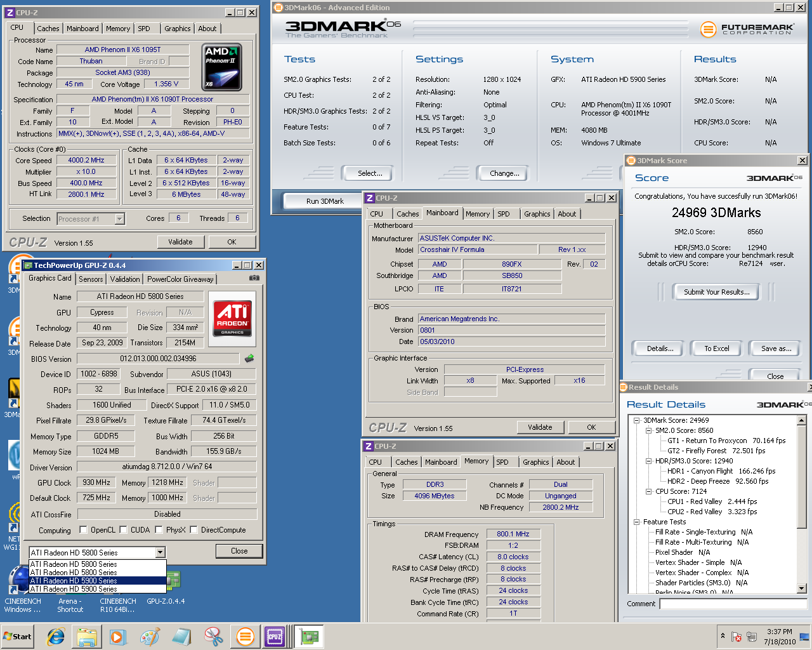Open the SPD tab in the memory CPU-Z window
Screen dimensions: 812x650
click(x=502, y=462)
